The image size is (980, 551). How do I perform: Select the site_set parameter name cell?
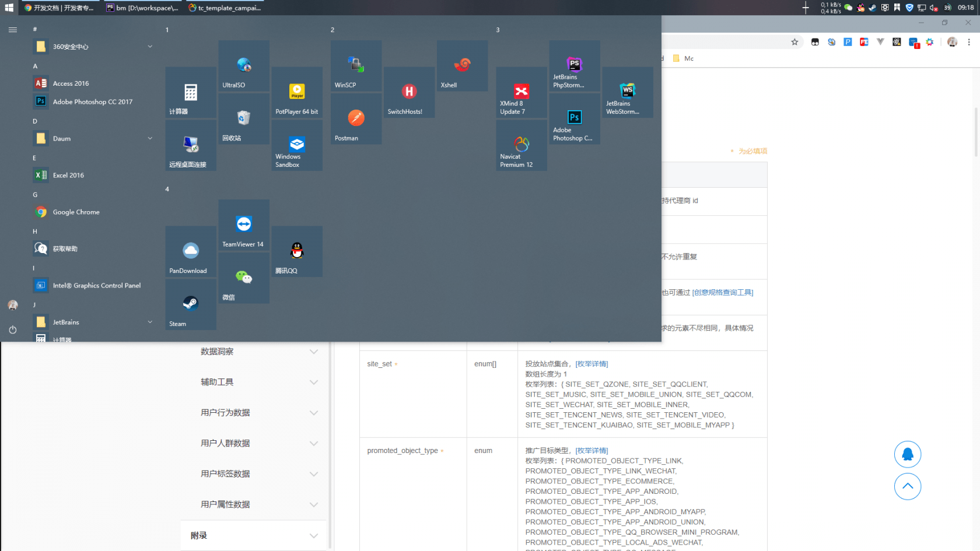click(x=413, y=394)
